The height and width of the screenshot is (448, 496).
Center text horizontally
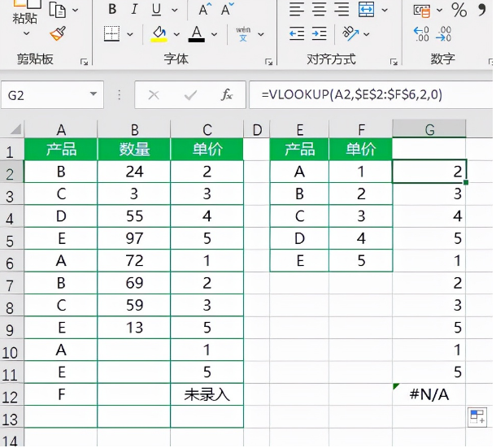click(x=320, y=9)
